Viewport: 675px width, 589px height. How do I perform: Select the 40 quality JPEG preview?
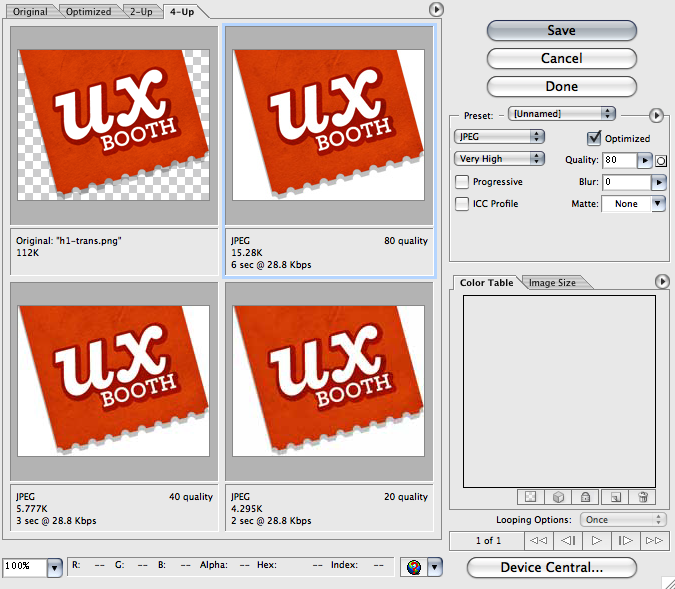pyautogui.click(x=114, y=381)
